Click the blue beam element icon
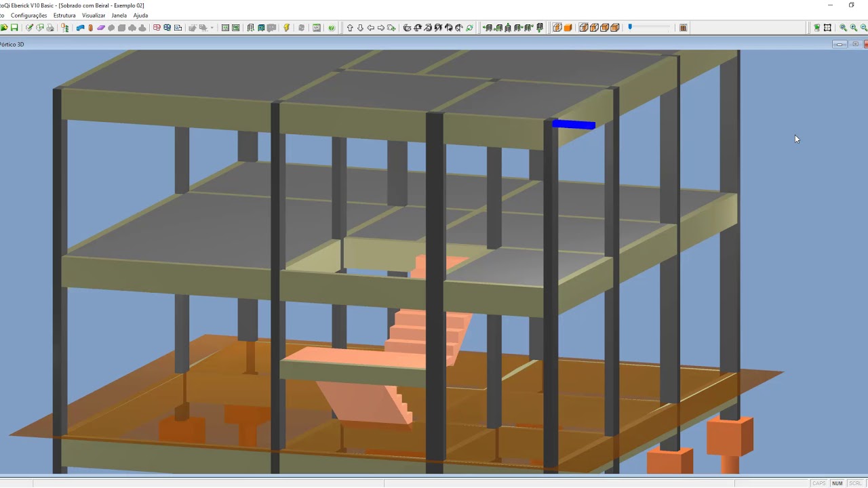The height and width of the screenshot is (488, 868). pos(81,28)
